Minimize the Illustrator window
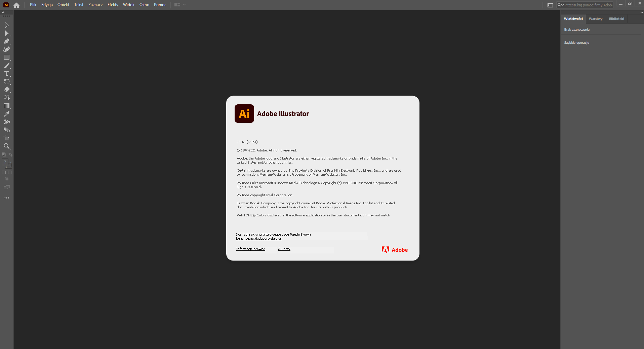 pyautogui.click(x=621, y=4)
